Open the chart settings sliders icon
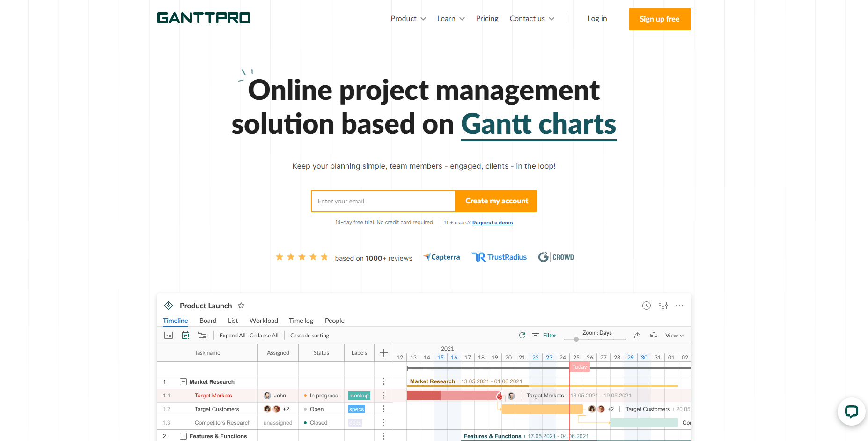The width and height of the screenshot is (868, 441). pyautogui.click(x=663, y=305)
